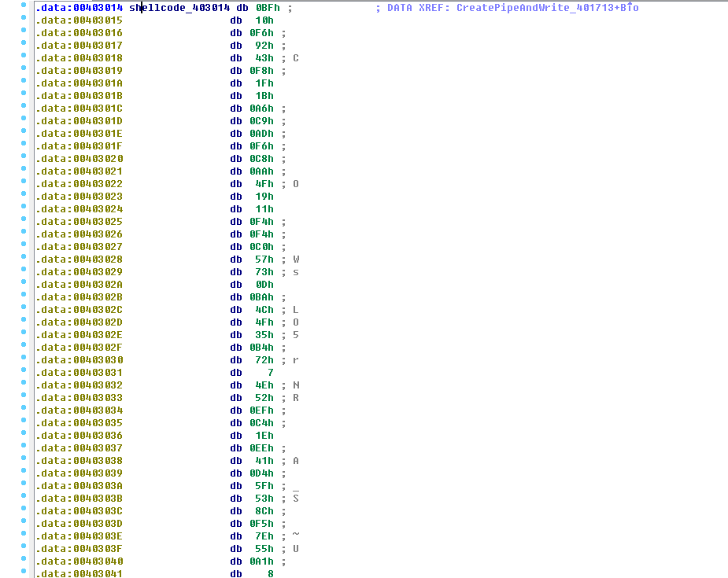The width and height of the screenshot is (728, 578).
Task: Select address .data:0040303D
Action: 79,524
